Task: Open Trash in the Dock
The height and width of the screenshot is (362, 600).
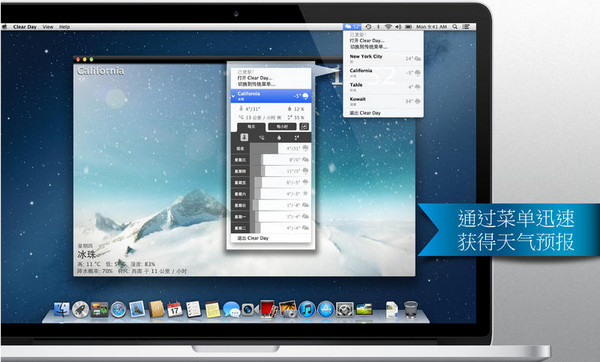Action: [x=411, y=310]
